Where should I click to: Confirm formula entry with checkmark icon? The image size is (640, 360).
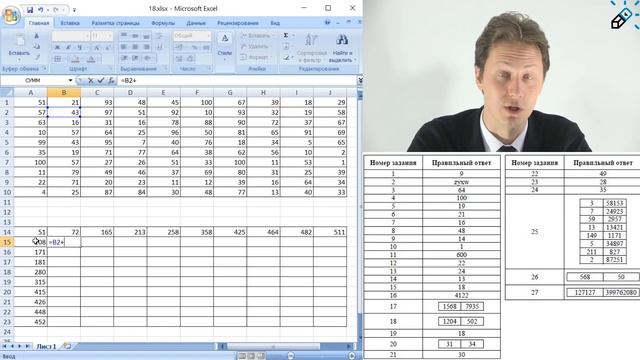point(101,81)
